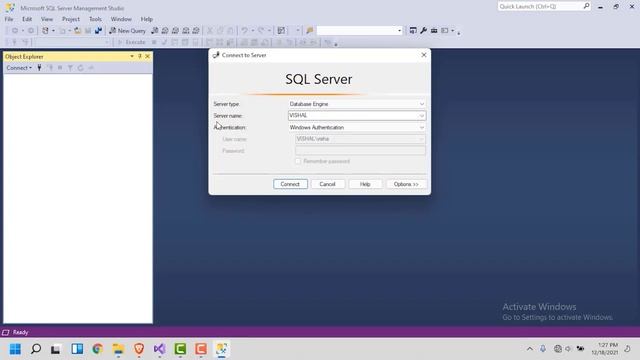This screenshot has width=640, height=360.
Task: Click the Quick Launch search magnifier icon
Action: pyautogui.click(x=586, y=6)
